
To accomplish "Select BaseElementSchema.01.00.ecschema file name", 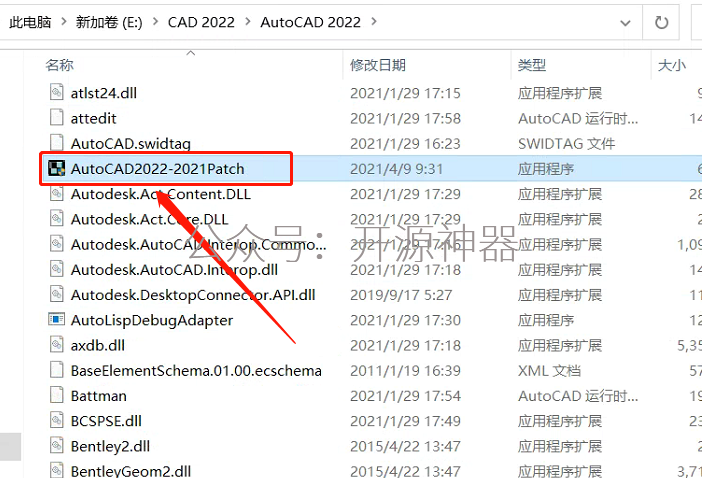I will click(196, 371).
